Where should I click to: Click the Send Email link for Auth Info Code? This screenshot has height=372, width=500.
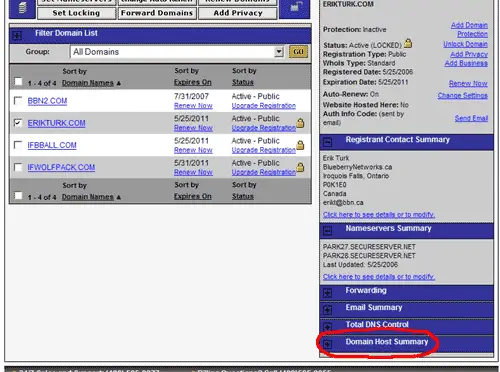(471, 118)
